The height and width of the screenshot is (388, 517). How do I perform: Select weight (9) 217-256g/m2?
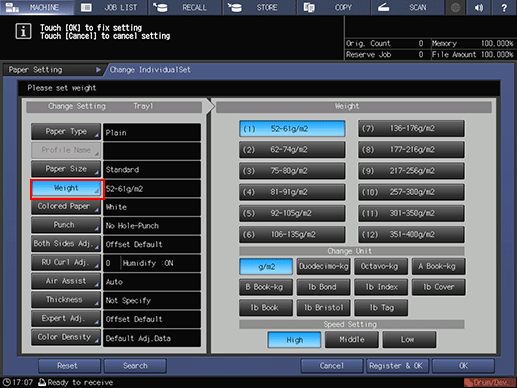(411, 171)
